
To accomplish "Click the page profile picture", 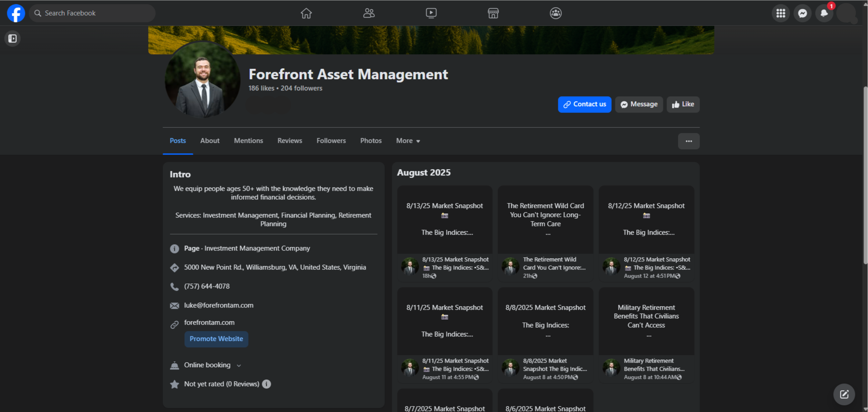I will (202, 80).
